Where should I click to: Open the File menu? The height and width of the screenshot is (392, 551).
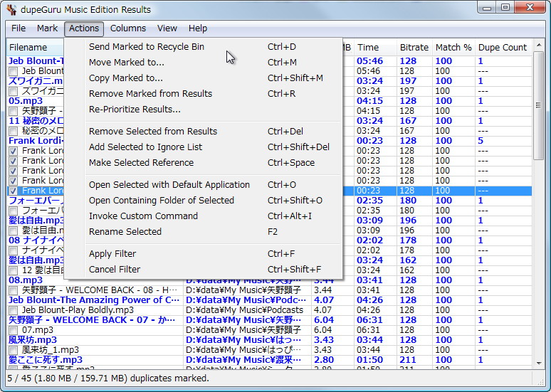(x=19, y=28)
